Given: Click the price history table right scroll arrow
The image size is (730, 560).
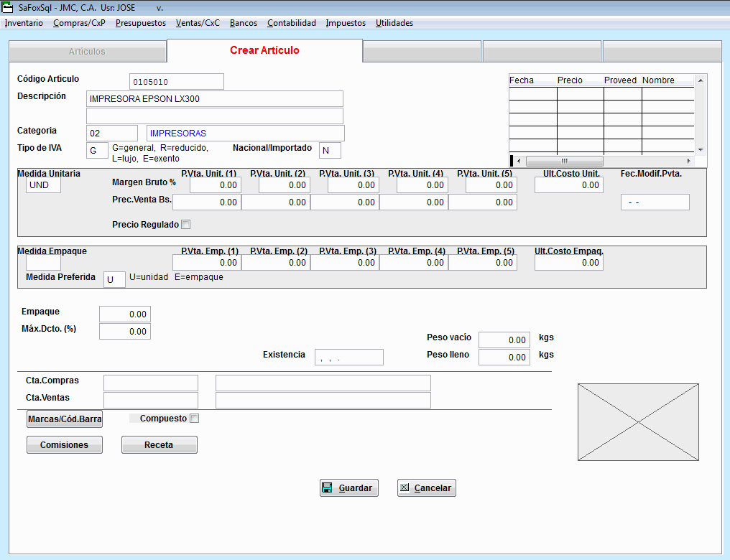Looking at the screenshot, I should [x=688, y=161].
